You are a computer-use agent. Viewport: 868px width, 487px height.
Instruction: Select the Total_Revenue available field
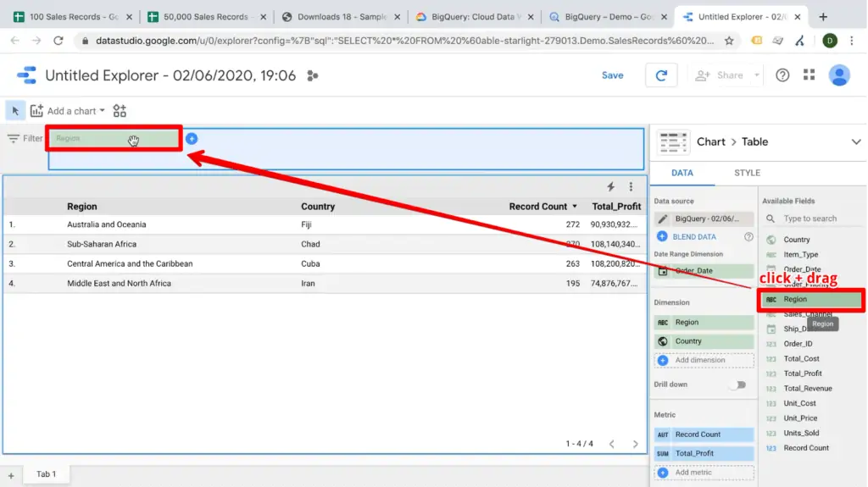coord(808,389)
